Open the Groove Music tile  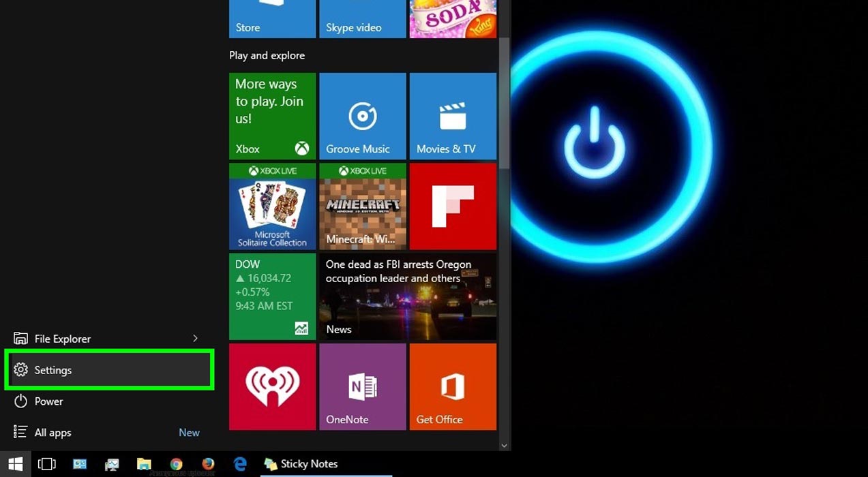[x=363, y=117]
